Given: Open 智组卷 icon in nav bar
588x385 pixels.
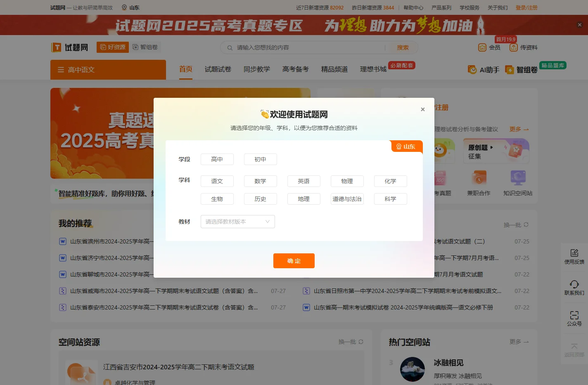Looking at the screenshot, I should click(x=522, y=70).
